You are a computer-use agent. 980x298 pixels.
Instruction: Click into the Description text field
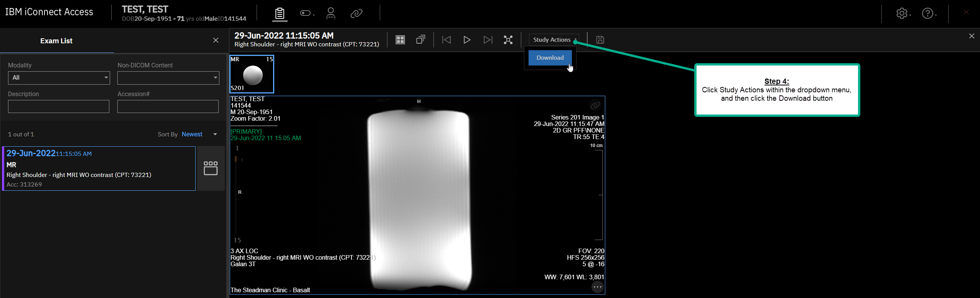58,106
